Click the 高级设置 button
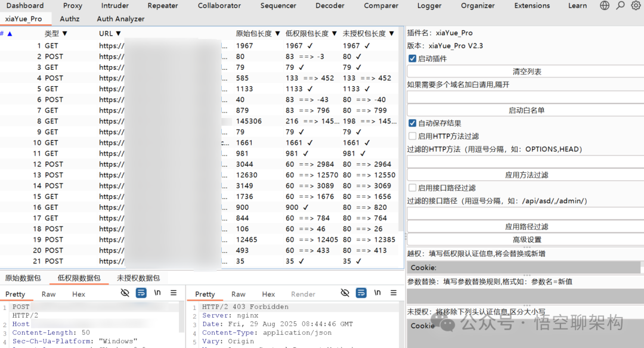 (x=526, y=240)
